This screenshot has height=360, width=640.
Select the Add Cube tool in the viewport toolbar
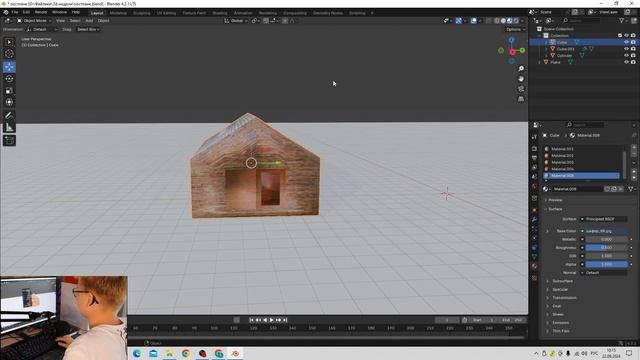coord(9,140)
